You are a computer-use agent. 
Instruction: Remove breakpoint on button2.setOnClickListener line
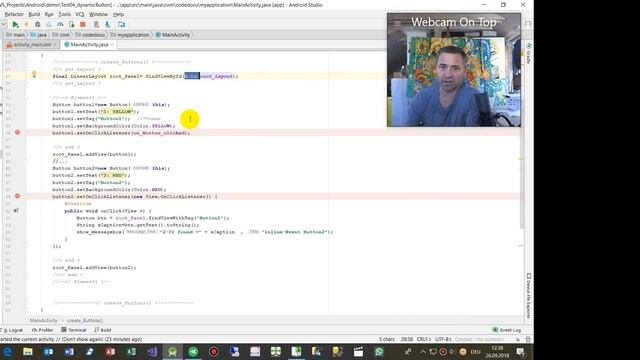18,196
